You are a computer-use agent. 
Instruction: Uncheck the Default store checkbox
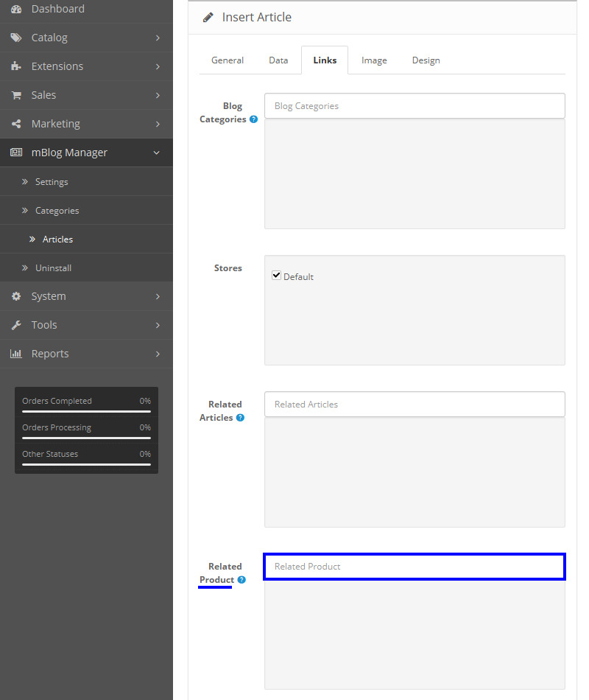[277, 276]
